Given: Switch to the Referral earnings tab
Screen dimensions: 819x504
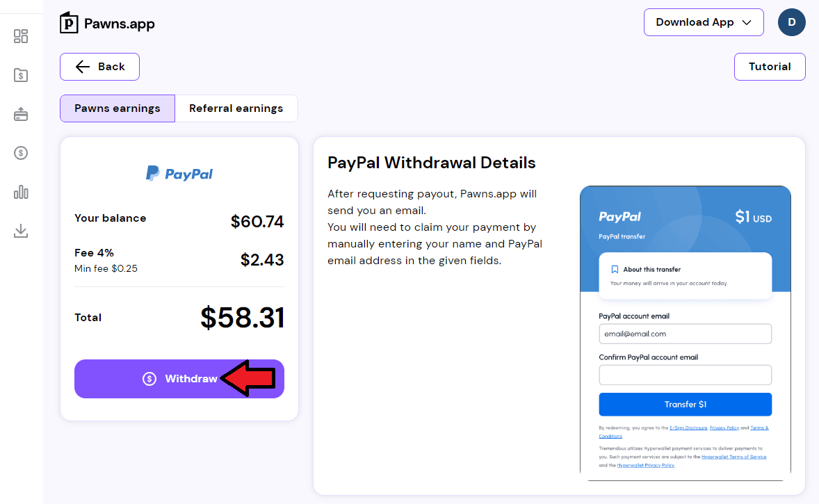Looking at the screenshot, I should (x=236, y=108).
